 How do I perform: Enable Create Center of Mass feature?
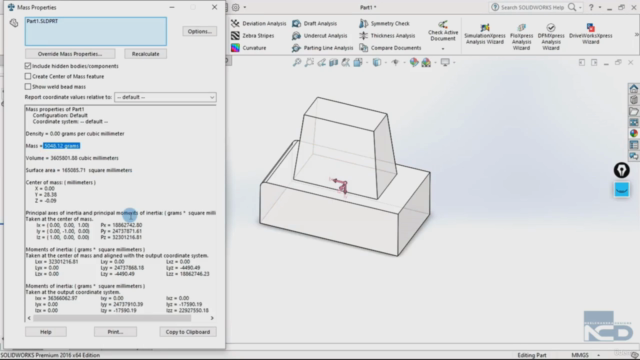pyautogui.click(x=28, y=76)
